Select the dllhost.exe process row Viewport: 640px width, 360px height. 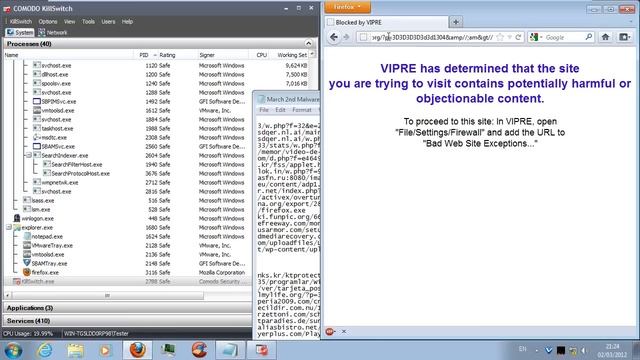[156, 74]
